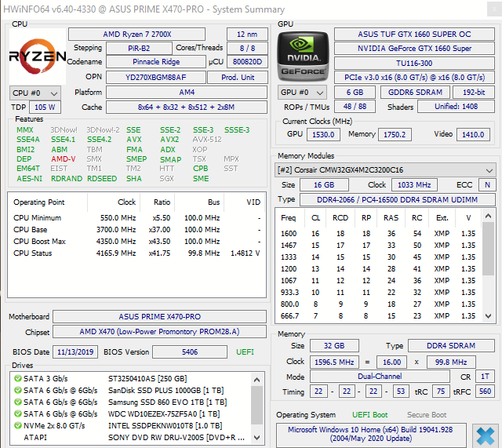Click the Video clock 1410.0 value
This screenshot has height=448, width=502.
point(473,134)
